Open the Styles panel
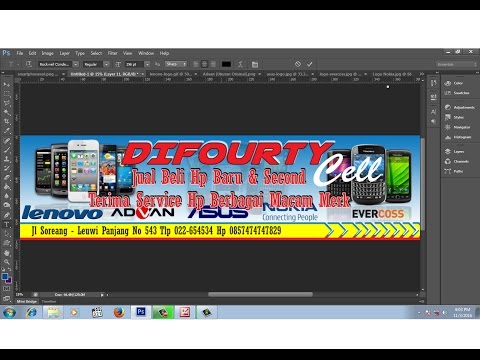 [458, 117]
